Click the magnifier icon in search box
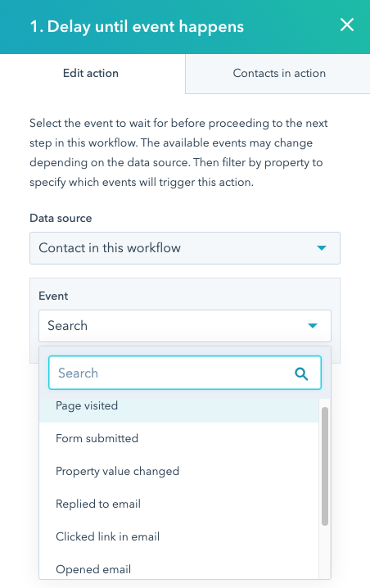This screenshot has height=588, width=370. pos(301,373)
